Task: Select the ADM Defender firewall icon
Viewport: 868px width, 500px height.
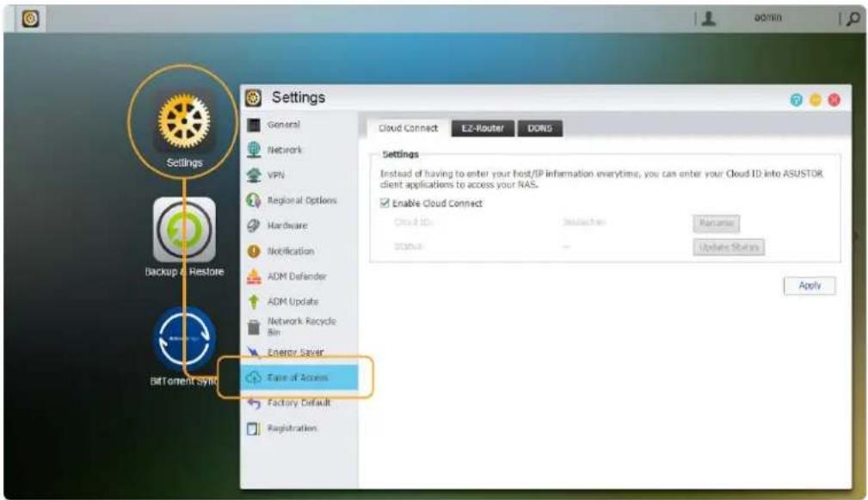Action: [254, 276]
